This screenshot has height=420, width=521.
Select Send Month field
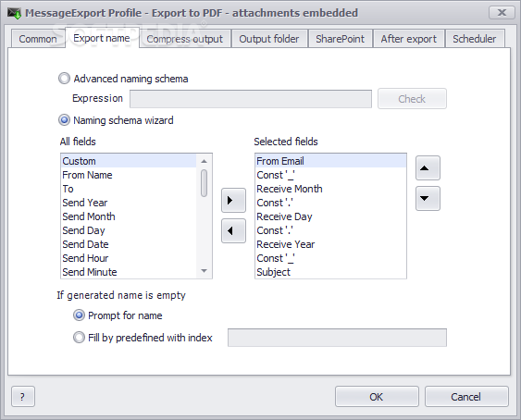pyautogui.click(x=129, y=216)
